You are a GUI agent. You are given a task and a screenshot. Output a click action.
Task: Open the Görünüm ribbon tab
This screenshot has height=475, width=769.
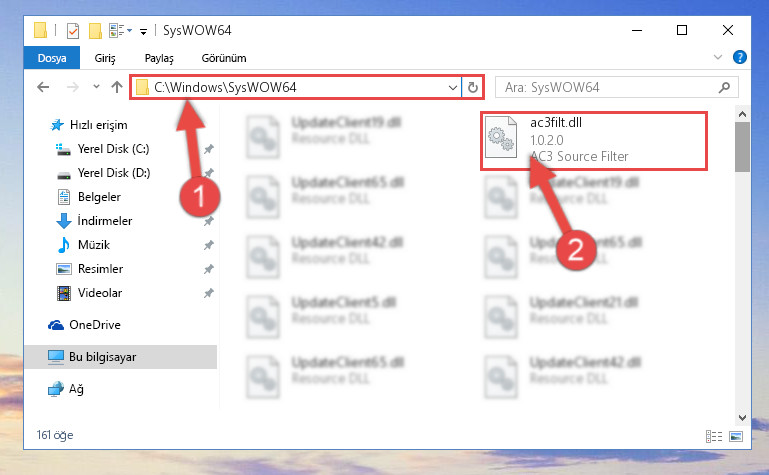tap(224, 58)
